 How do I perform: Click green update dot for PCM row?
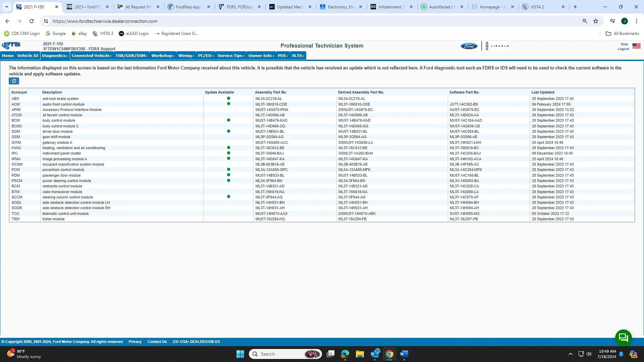coord(228,169)
